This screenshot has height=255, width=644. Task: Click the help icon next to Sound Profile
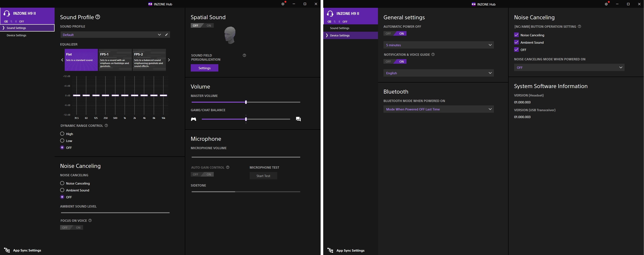(98, 17)
